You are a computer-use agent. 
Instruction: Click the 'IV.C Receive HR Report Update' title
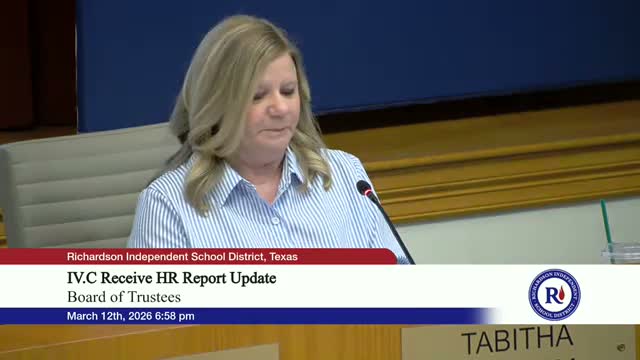point(171,278)
